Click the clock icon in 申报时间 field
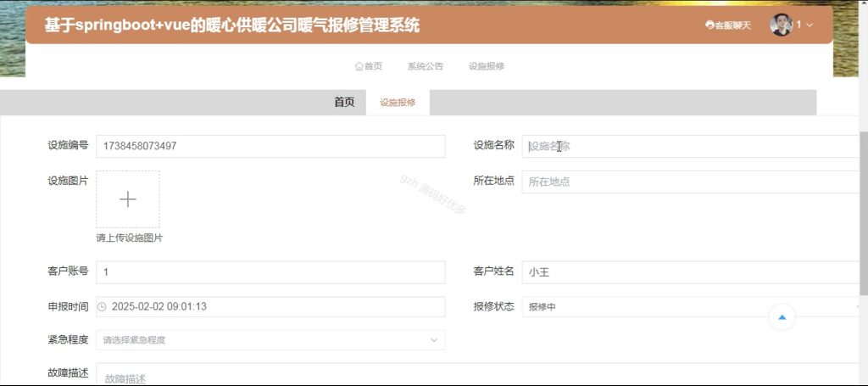Image resolution: width=868 pixels, height=386 pixels. pos(102,306)
